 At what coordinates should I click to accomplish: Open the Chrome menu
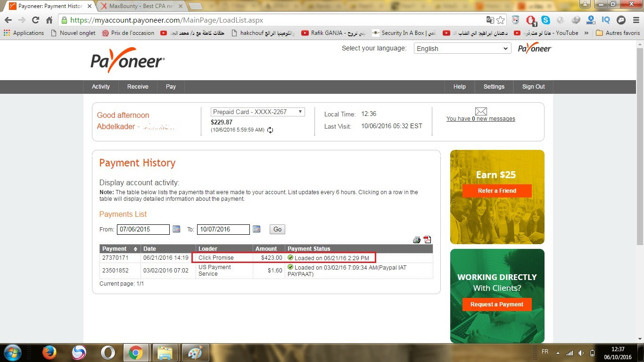tap(635, 20)
